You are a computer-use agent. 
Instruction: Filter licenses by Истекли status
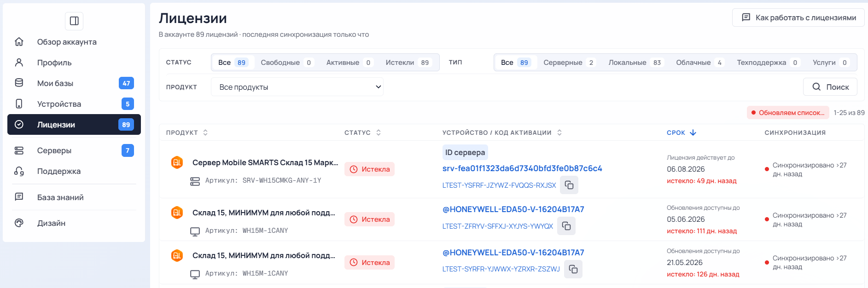point(408,63)
